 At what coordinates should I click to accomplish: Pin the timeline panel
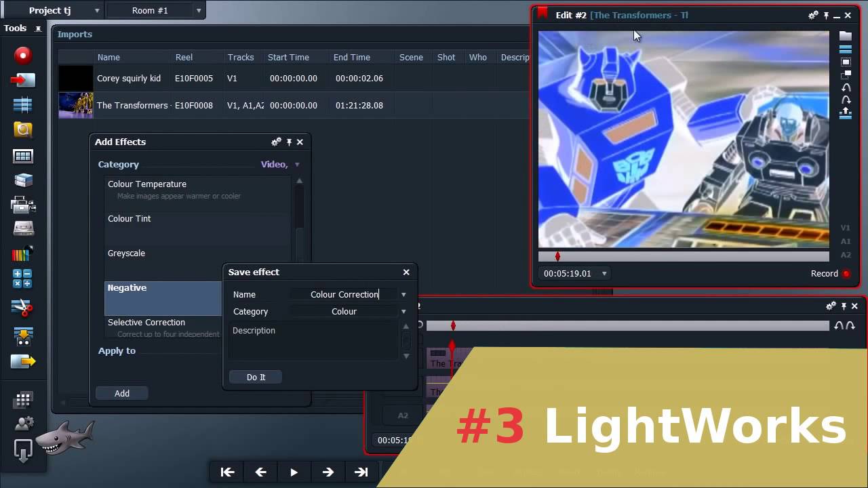point(843,306)
